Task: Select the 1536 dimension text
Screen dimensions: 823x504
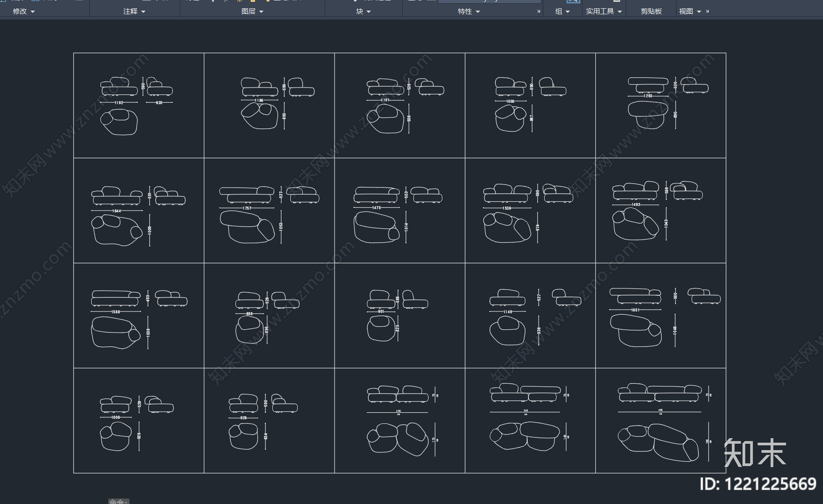Action: [x=507, y=208]
